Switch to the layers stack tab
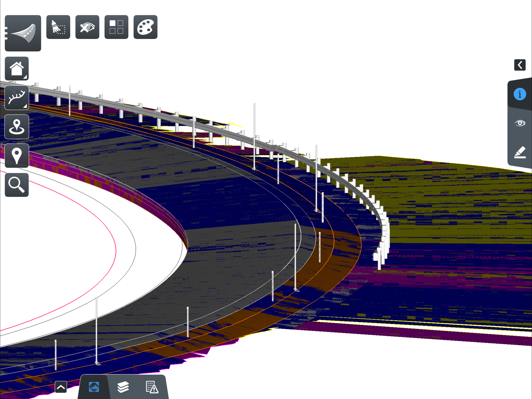This screenshot has width=532, height=399. click(x=123, y=387)
